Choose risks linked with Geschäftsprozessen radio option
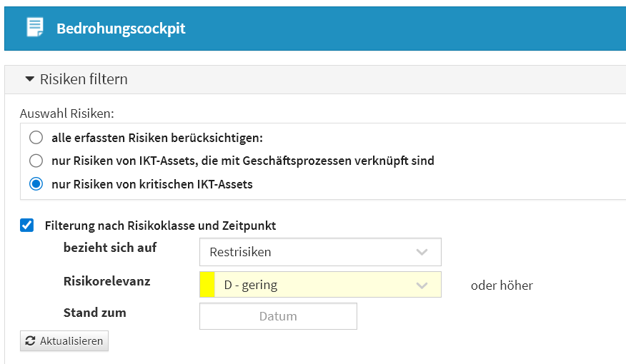This screenshot has height=364, width=626. (x=36, y=161)
